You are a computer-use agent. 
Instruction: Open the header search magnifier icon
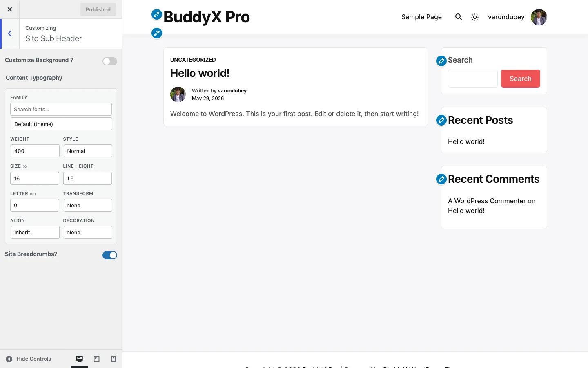[459, 17]
